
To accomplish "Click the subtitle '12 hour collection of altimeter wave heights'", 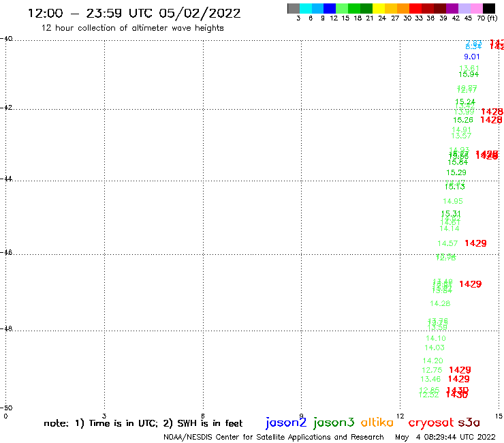I will point(132,28).
